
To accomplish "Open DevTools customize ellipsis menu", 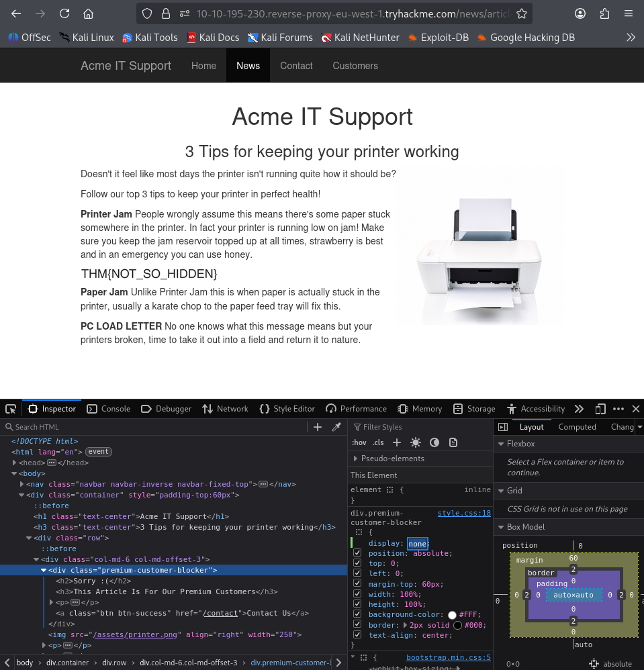I will point(618,409).
